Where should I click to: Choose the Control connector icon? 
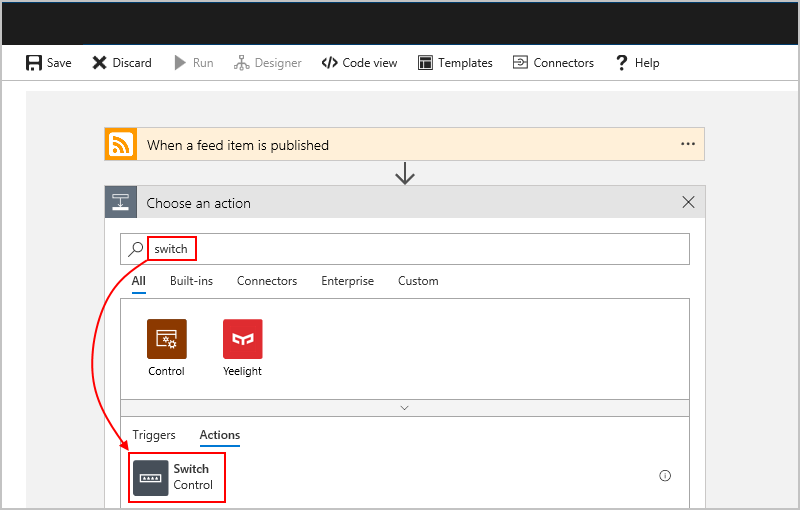click(x=166, y=339)
